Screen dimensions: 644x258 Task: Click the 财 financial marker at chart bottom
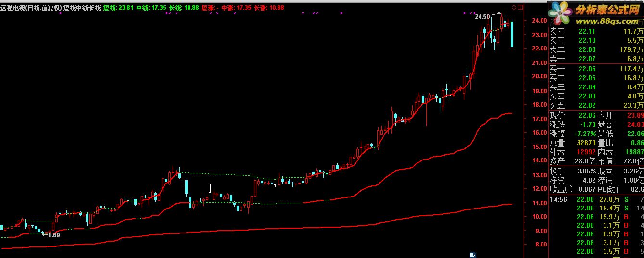[x=472, y=255]
